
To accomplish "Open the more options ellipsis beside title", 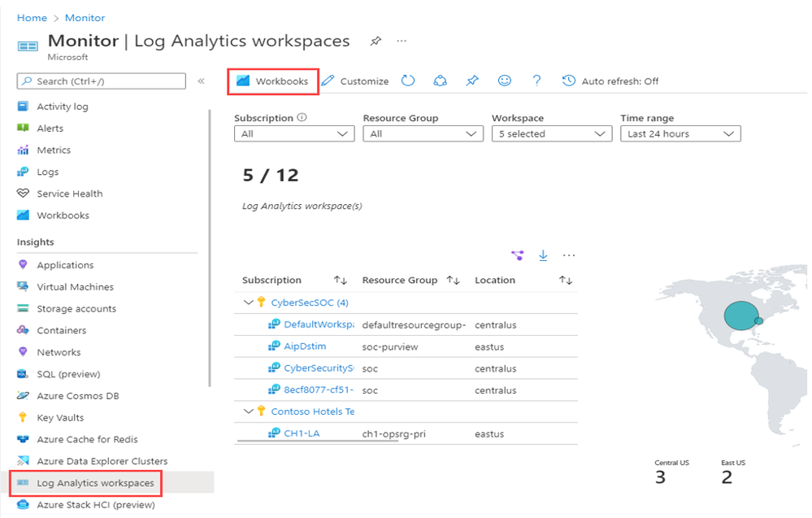I will pos(402,41).
